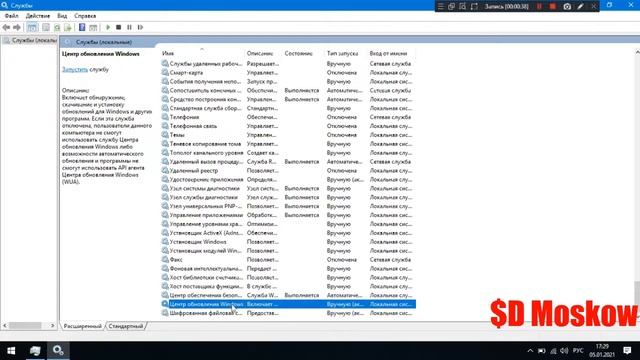
Task: Click the Forward arrow in the toolbar
Action: pos(17,27)
